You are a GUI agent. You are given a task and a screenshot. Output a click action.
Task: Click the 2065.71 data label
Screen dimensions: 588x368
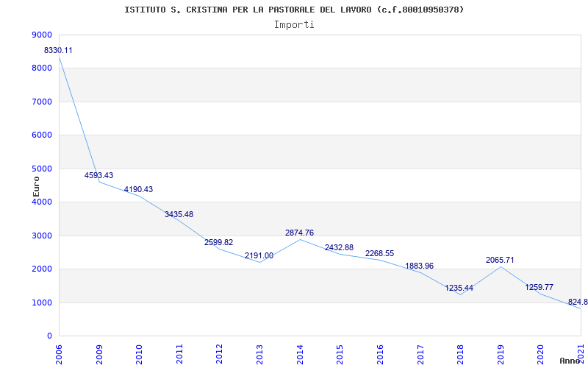(x=500, y=261)
